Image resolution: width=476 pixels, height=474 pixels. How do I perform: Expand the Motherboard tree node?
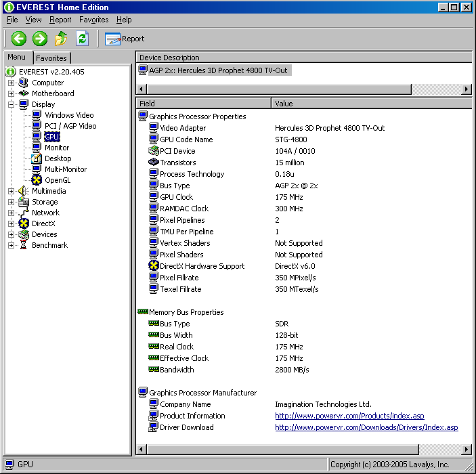11,93
